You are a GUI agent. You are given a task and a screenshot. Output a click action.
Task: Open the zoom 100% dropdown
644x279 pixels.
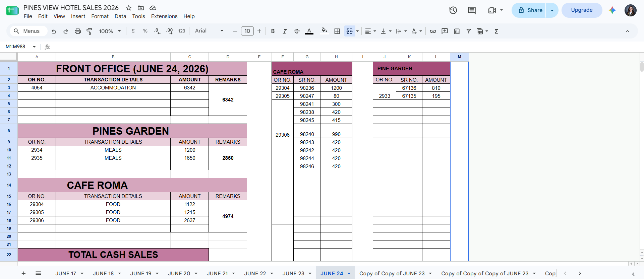pyautogui.click(x=110, y=31)
